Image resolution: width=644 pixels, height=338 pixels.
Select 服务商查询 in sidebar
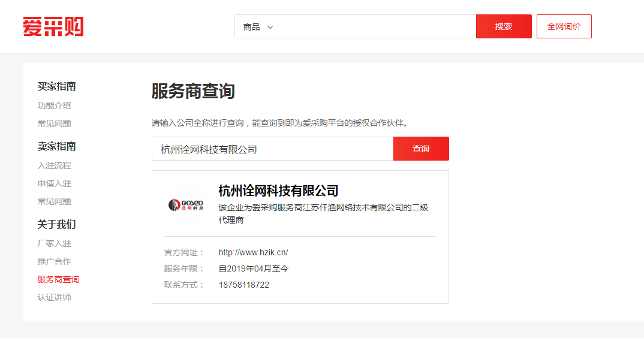pyautogui.click(x=58, y=279)
